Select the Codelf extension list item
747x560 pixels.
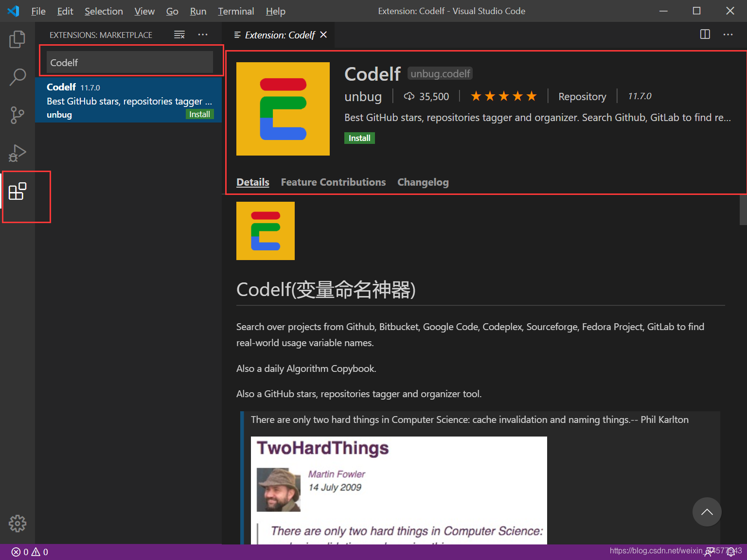coord(128,100)
